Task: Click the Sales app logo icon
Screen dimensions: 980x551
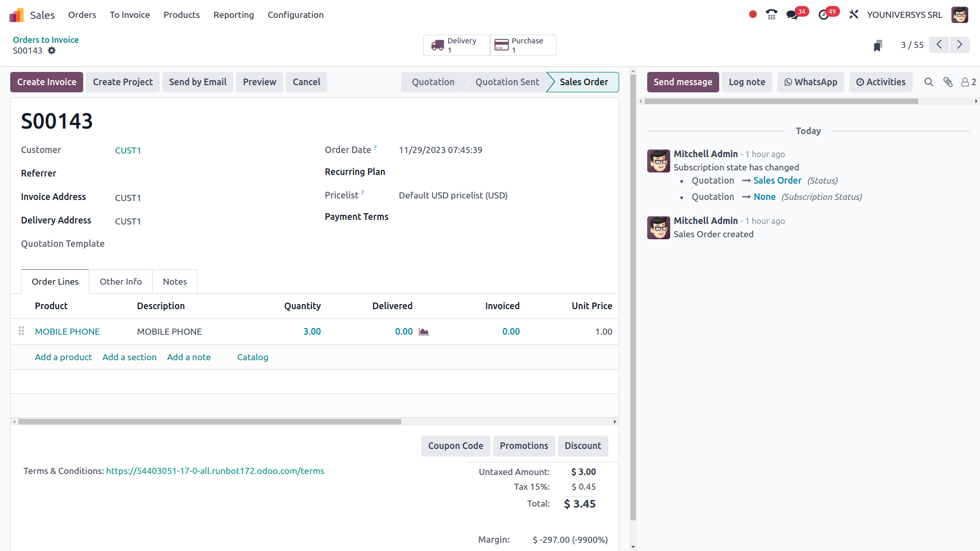Action: tap(16, 15)
